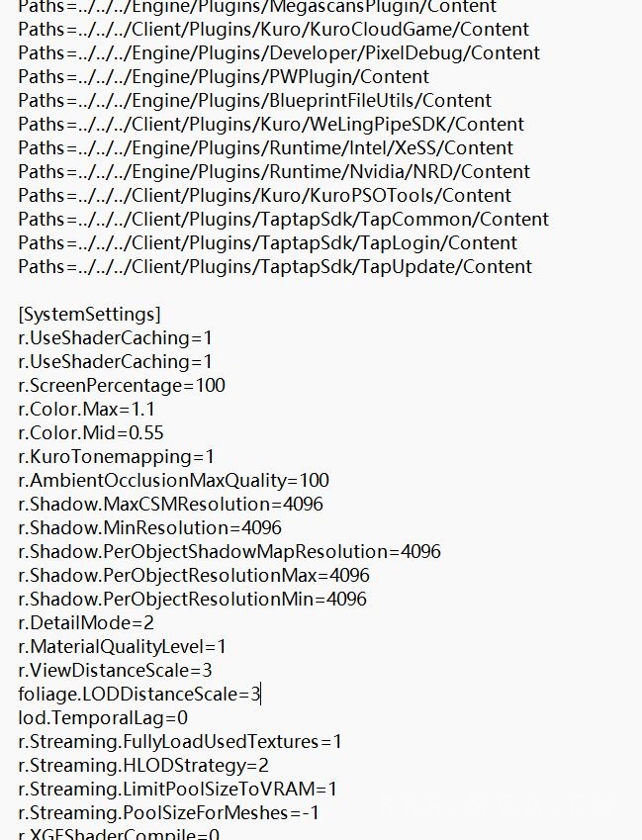Click on r.AmbientOcclusionMaxQuality=100 text
The height and width of the screenshot is (840, 642).
coord(173,481)
